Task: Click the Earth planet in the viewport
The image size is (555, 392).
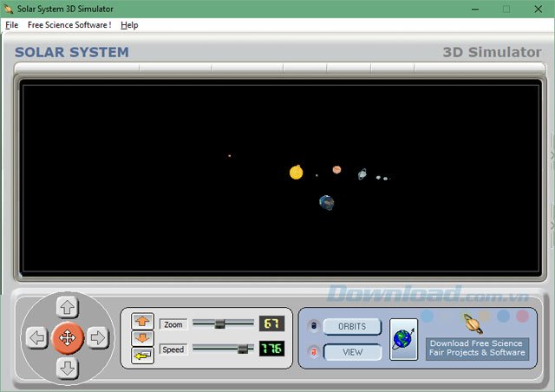Action: (x=327, y=203)
